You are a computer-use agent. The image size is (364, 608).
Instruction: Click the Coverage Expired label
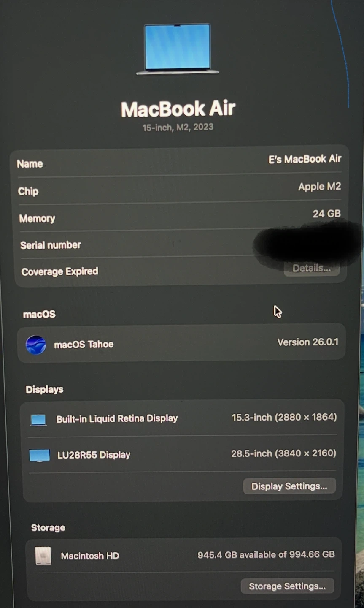pyautogui.click(x=59, y=271)
